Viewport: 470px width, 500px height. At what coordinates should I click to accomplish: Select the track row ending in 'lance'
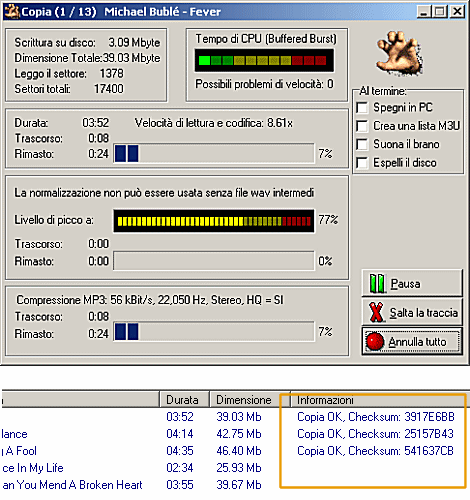click(x=15, y=434)
